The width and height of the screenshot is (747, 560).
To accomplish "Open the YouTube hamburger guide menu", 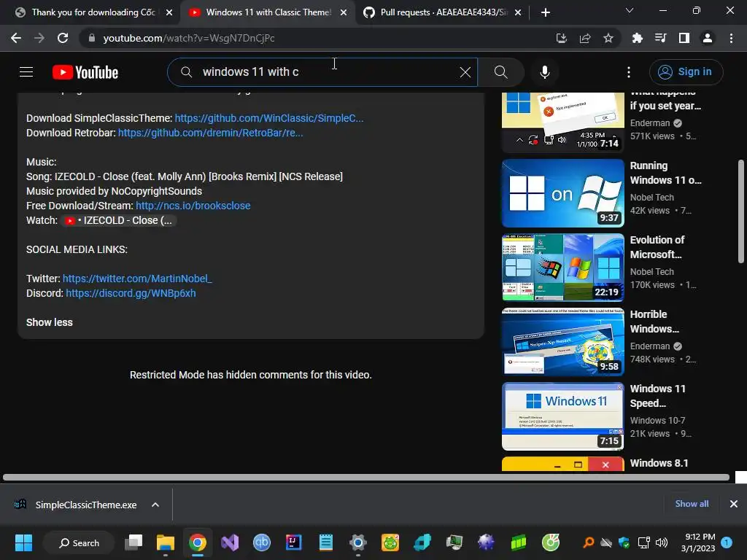I will [x=26, y=72].
